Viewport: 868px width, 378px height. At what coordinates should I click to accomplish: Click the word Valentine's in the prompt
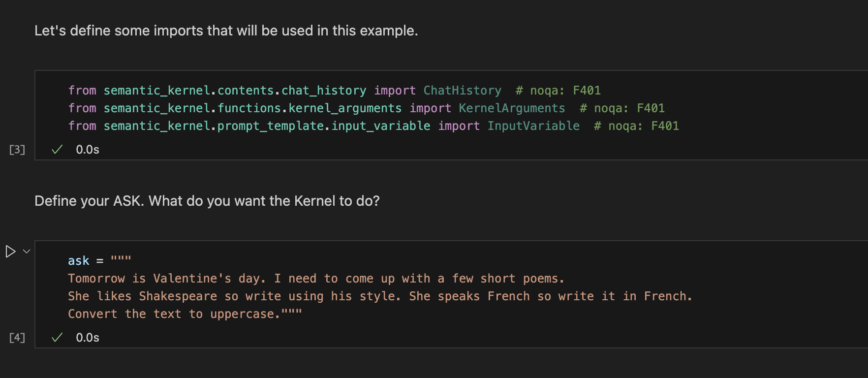pyautogui.click(x=192, y=279)
